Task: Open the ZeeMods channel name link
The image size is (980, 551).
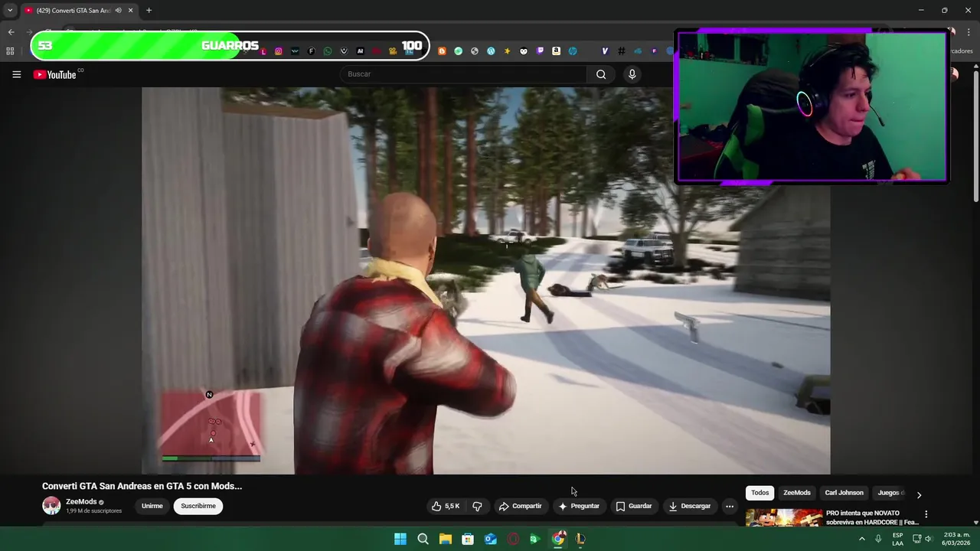Action: pyautogui.click(x=81, y=502)
